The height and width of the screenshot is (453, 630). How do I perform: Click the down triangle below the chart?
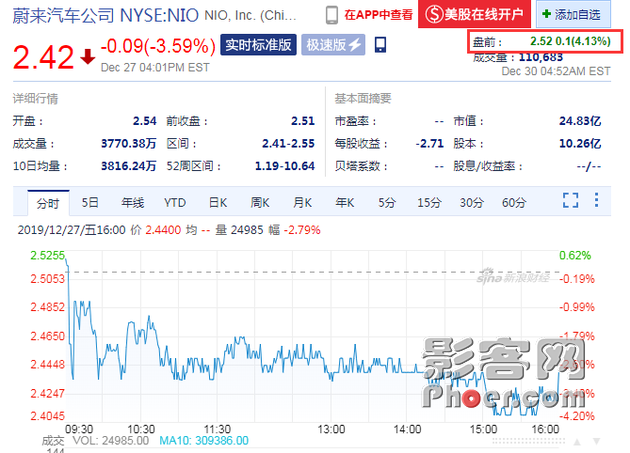pos(597,442)
